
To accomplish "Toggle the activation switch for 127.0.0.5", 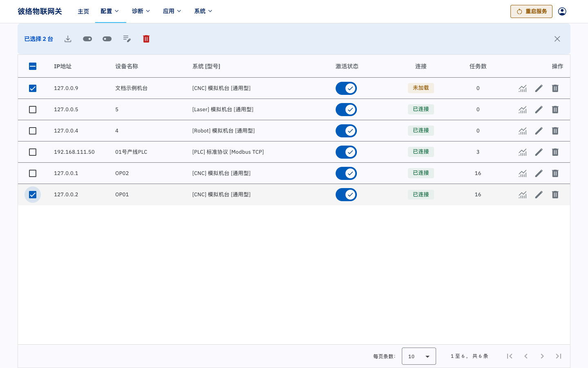I will [x=346, y=110].
